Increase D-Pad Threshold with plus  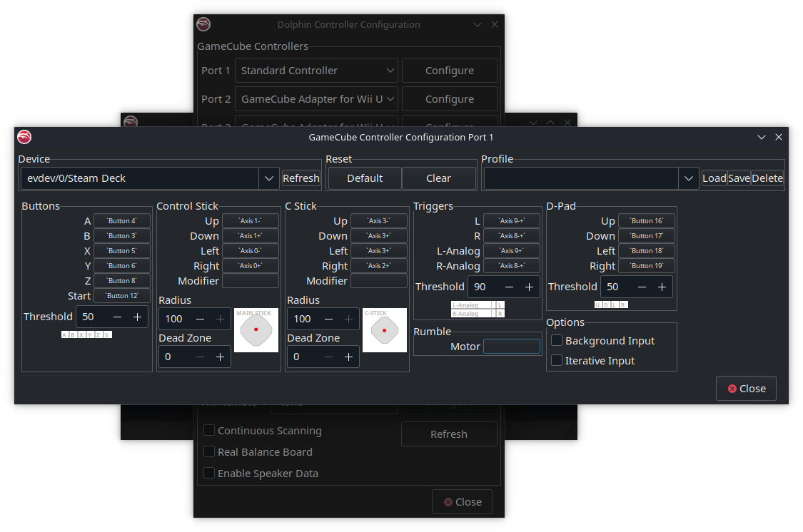pyautogui.click(x=662, y=287)
